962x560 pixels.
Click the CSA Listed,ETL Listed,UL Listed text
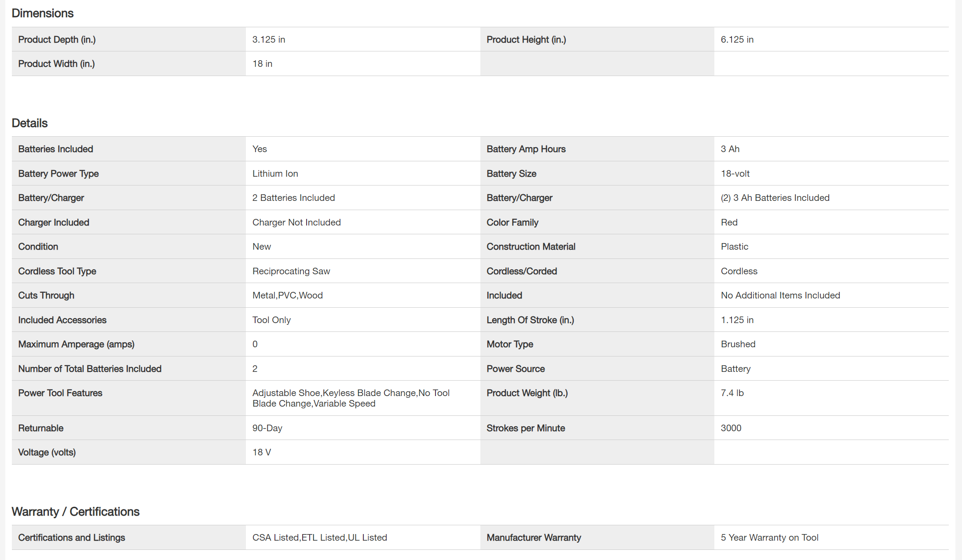[x=319, y=538]
